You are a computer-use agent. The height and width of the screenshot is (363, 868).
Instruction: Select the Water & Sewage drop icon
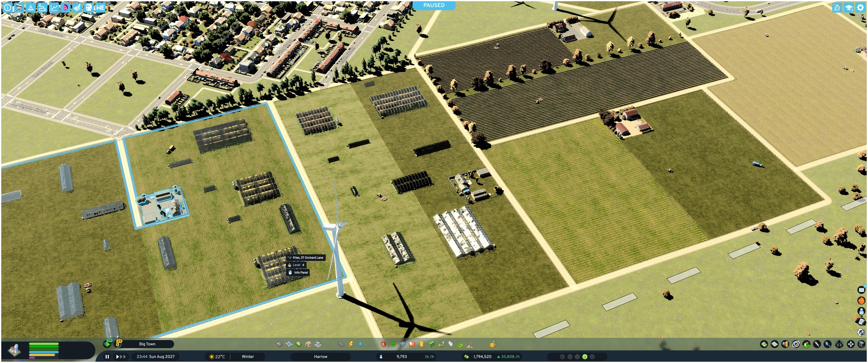(361, 344)
